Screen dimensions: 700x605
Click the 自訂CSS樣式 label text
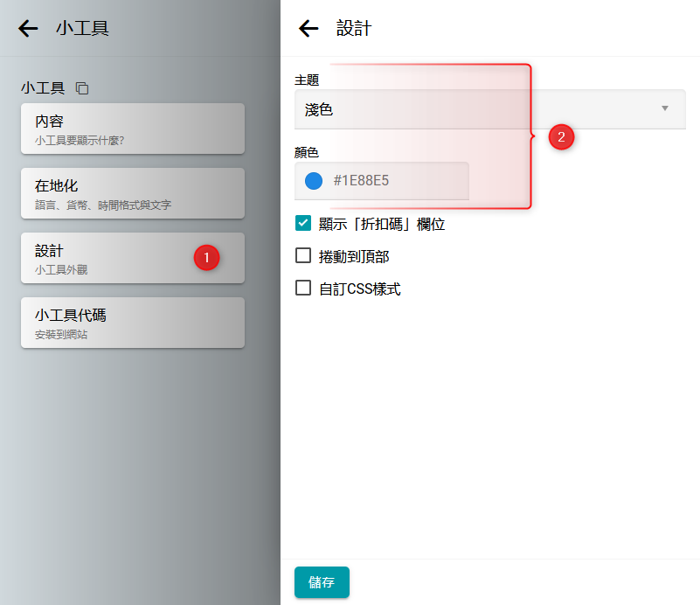[360, 289]
